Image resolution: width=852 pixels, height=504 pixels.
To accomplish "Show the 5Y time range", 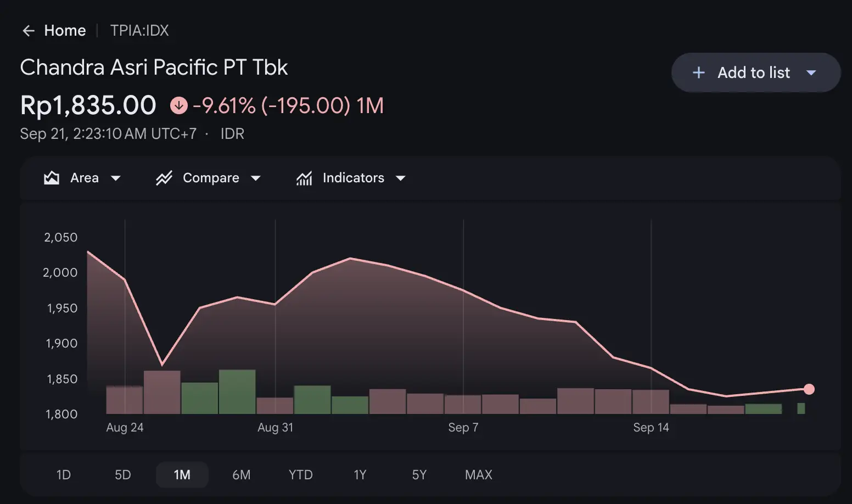I will click(419, 475).
